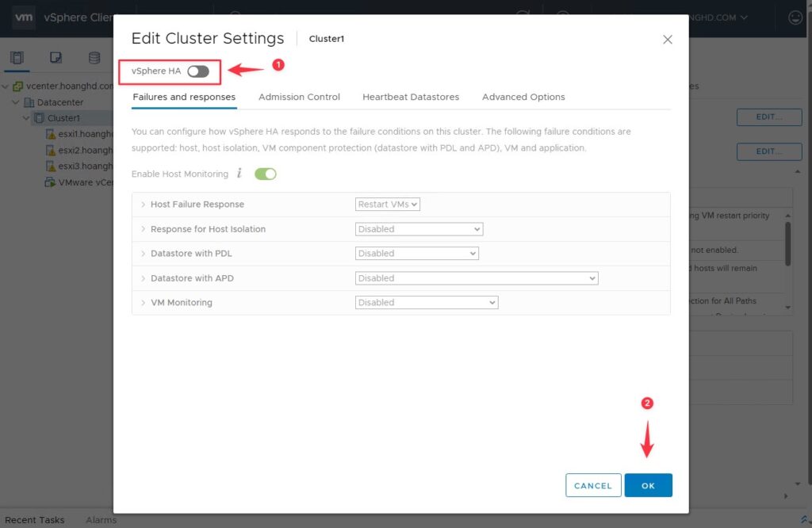The height and width of the screenshot is (528, 812).
Task: Disable the Enable Host Monitoring switch
Action: pyautogui.click(x=266, y=174)
